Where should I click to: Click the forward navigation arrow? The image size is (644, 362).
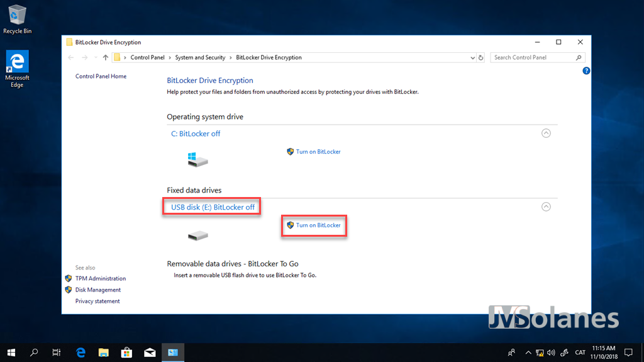85,57
